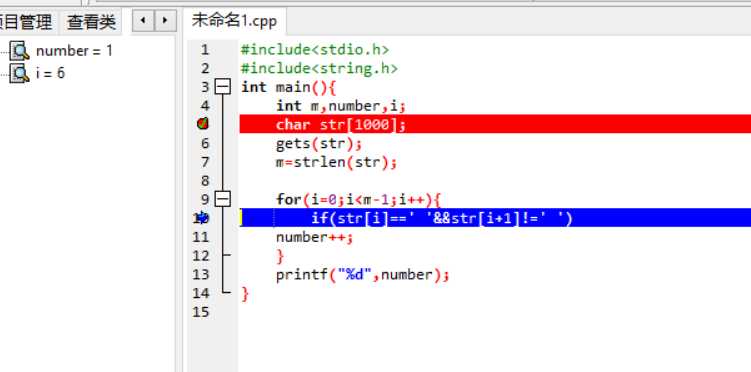Click the m=strlen(str); line
The image size is (751, 372).
336,162
